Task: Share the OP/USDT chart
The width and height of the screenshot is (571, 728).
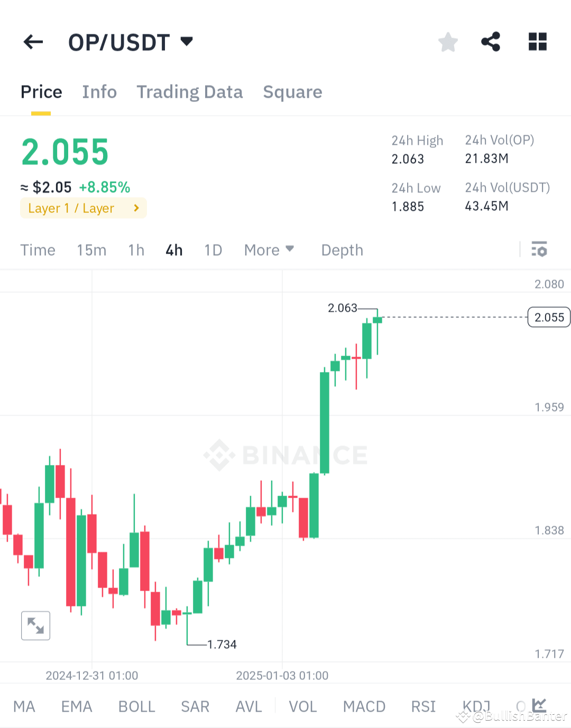Action: coord(491,42)
